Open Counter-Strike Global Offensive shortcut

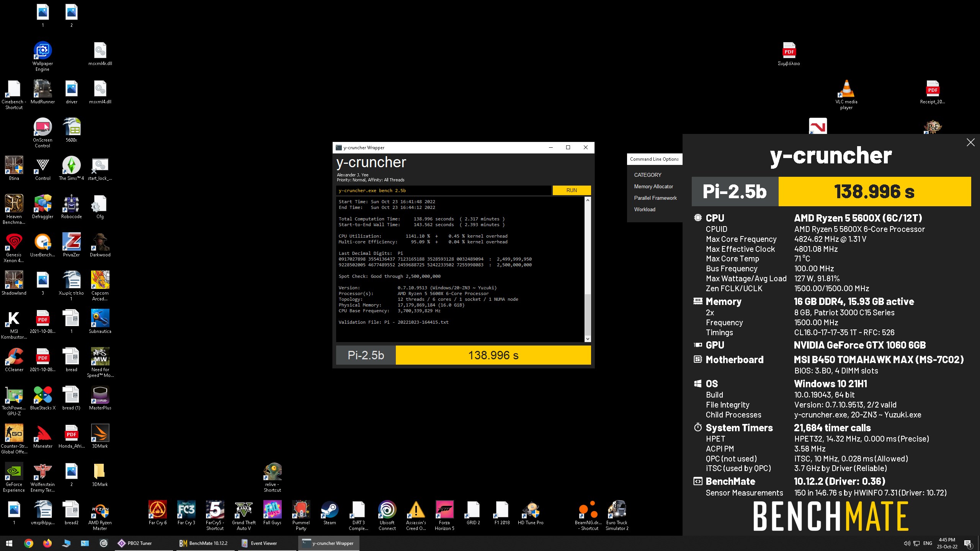[14, 439]
